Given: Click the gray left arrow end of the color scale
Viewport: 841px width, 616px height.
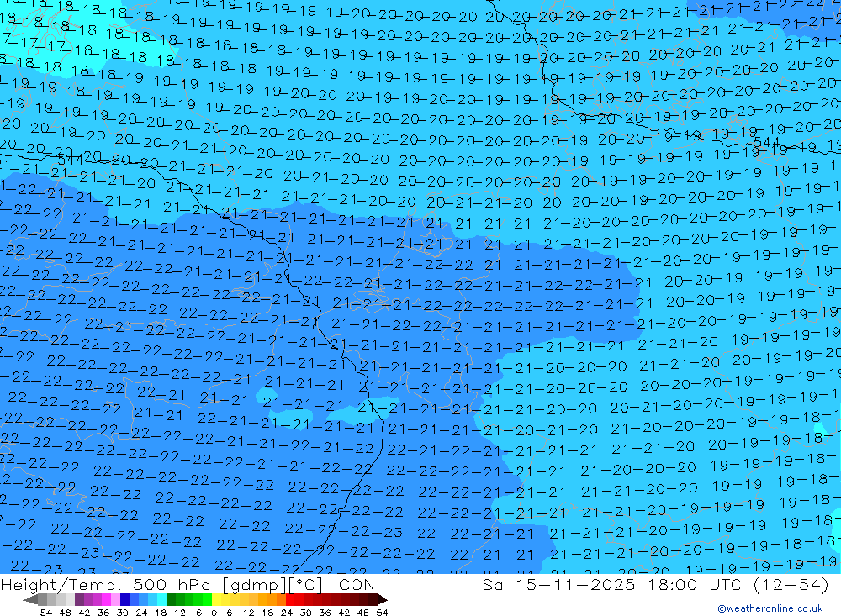Looking at the screenshot, I should (x=30, y=600).
